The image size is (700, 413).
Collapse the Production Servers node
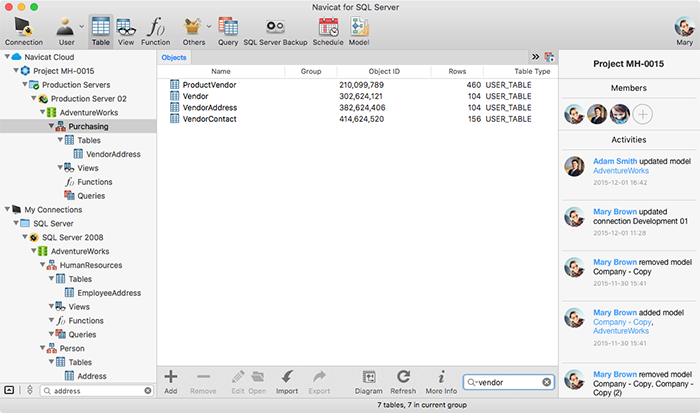tap(25, 84)
